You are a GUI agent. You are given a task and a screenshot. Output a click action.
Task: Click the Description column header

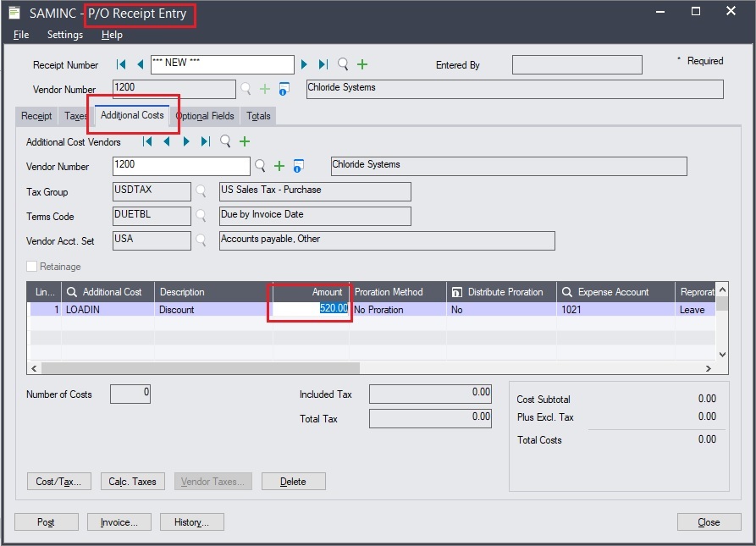point(213,292)
